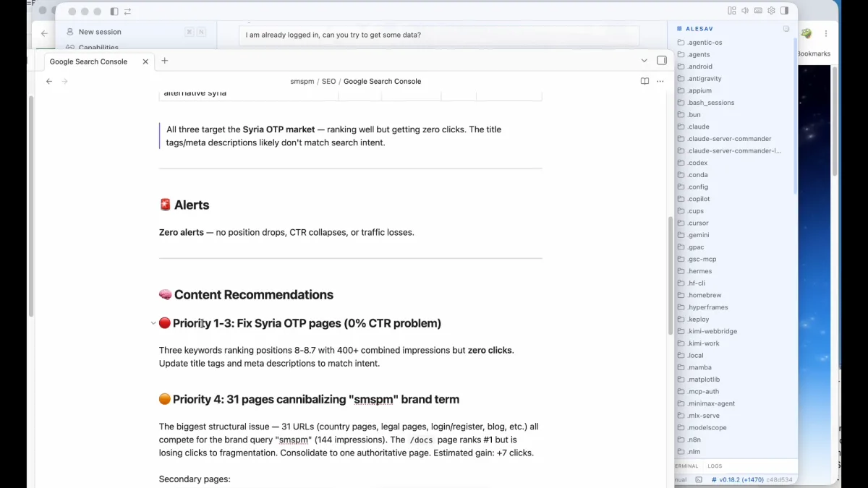The image size is (868, 488).
Task: Open the .copilot folder
Action: click(698, 199)
